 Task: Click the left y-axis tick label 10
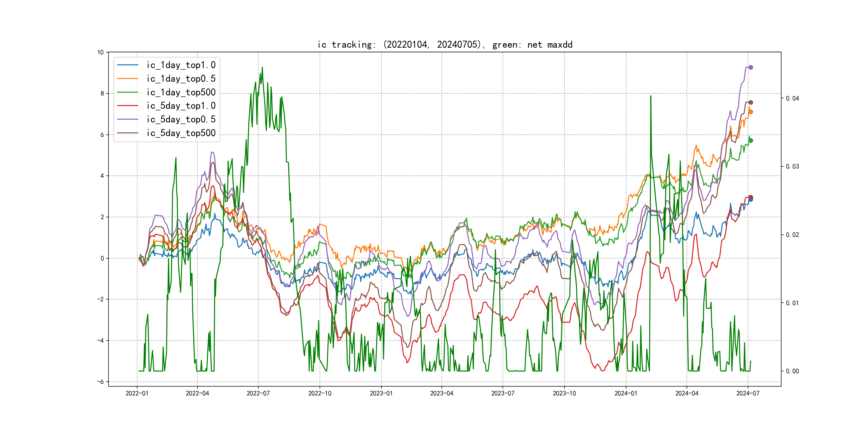[100, 52]
